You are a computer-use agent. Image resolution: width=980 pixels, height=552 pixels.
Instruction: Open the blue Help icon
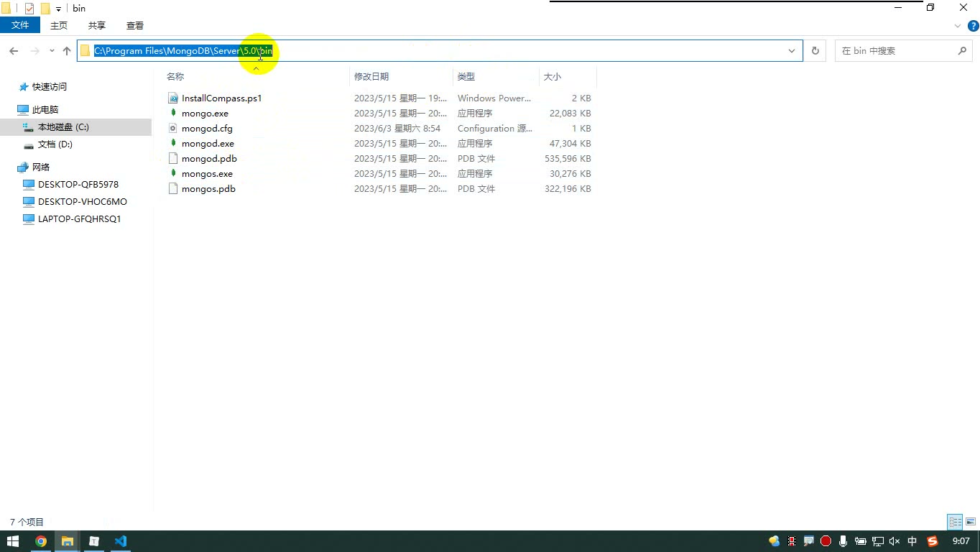[973, 26]
